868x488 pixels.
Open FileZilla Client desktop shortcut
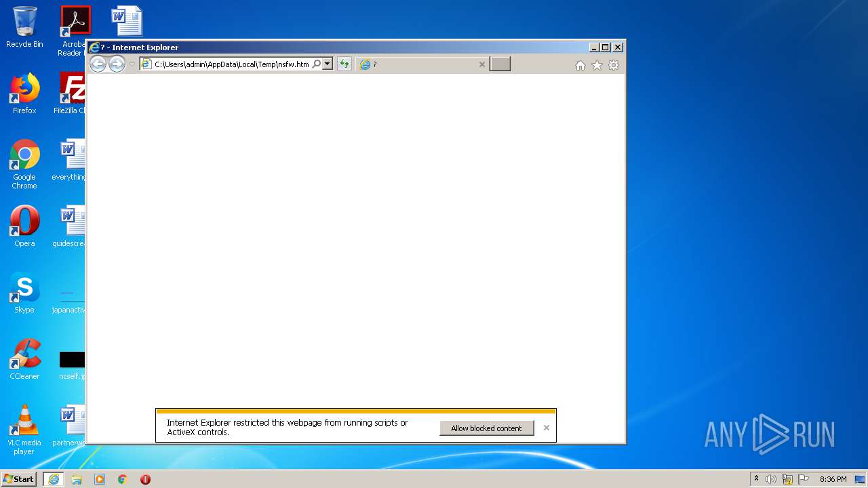click(x=71, y=94)
